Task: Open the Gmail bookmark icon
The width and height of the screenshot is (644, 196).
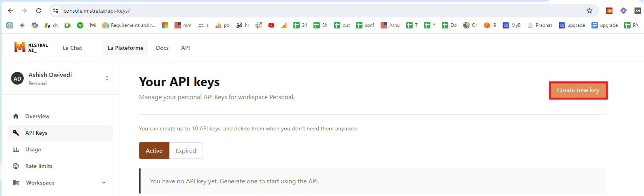Action: tap(93, 25)
